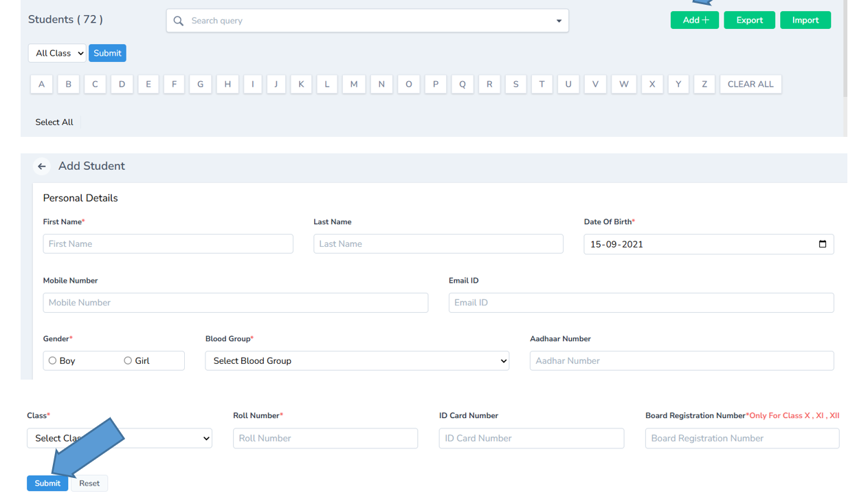Click the Add+ button
The width and height of the screenshot is (868, 502).
coord(694,20)
